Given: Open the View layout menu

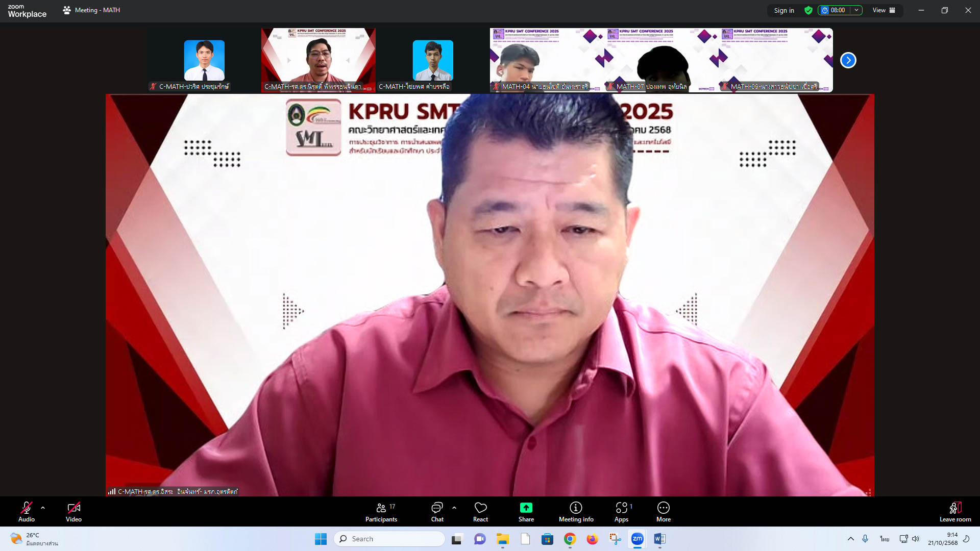Looking at the screenshot, I should (x=884, y=10).
